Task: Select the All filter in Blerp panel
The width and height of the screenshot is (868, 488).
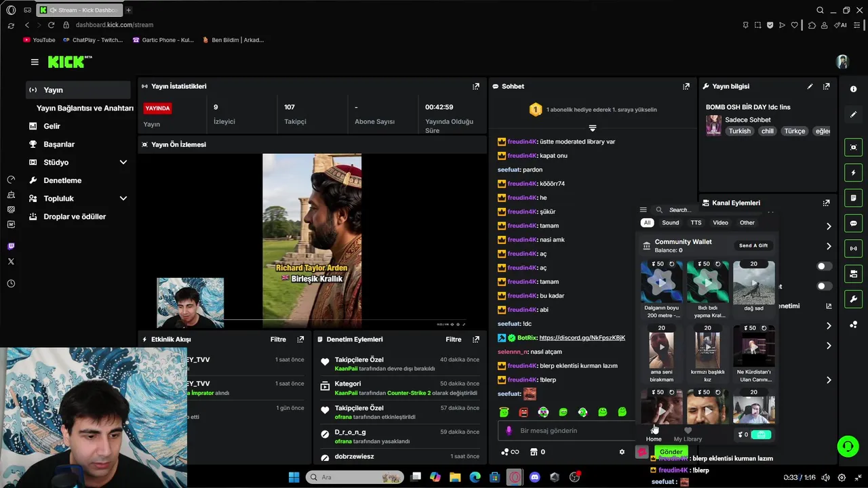Action: (647, 222)
